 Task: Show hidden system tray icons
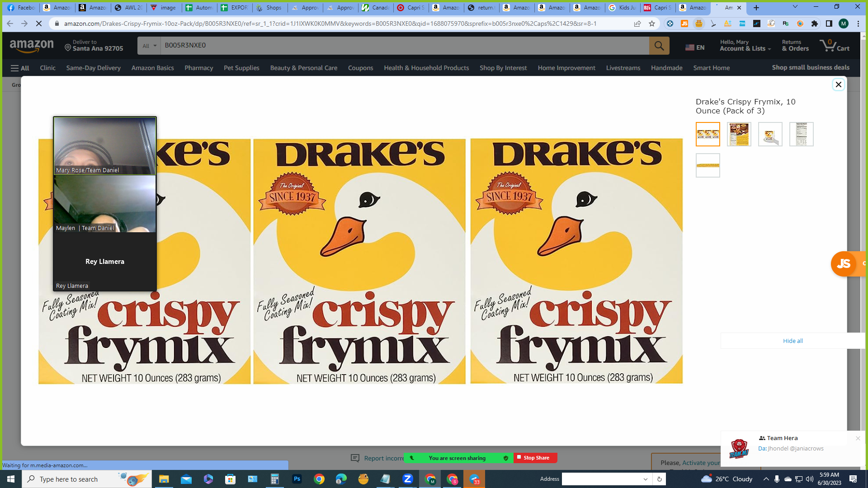coord(766,479)
